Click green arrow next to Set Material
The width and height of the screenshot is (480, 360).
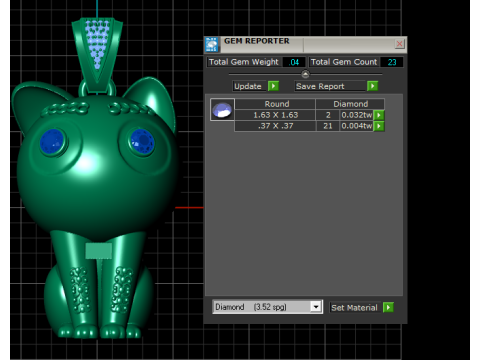coord(388,307)
